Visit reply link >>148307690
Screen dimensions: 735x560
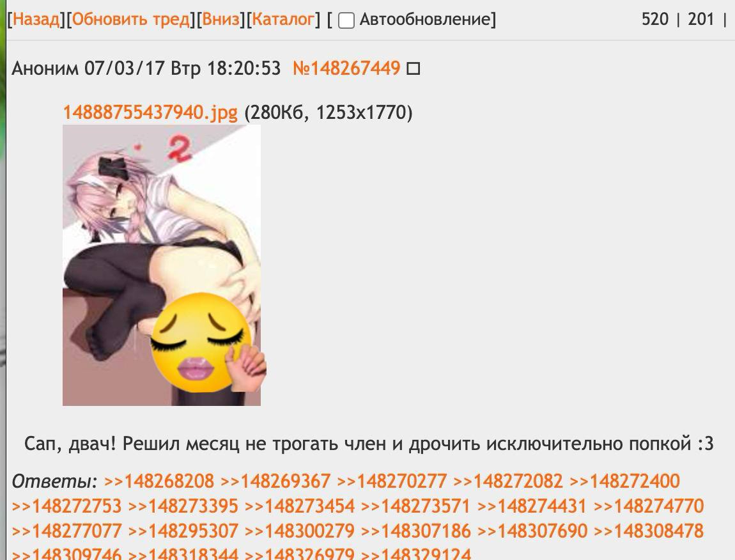[532, 531]
